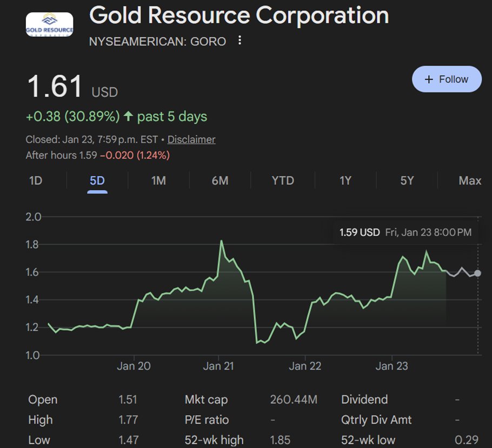Click the Dividend label

(364, 400)
